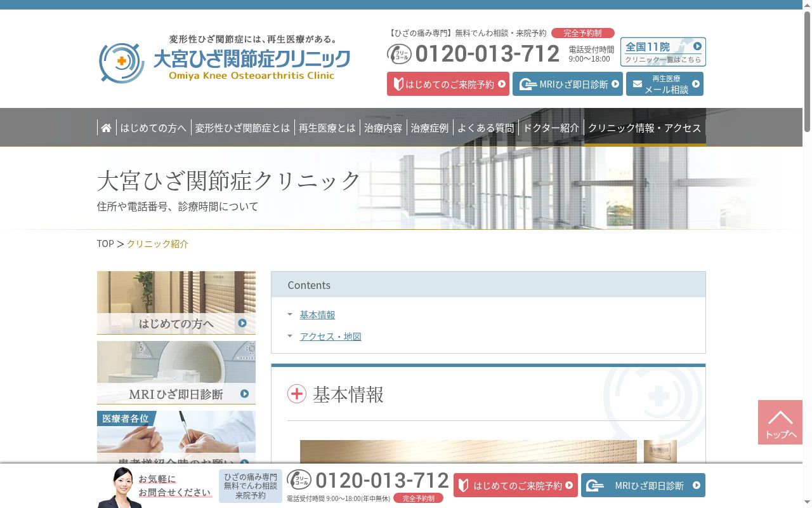Screen dimensions: 812x508
Task: Click ひざの痛み専門 label box in bottom bar
Action: 251,486
